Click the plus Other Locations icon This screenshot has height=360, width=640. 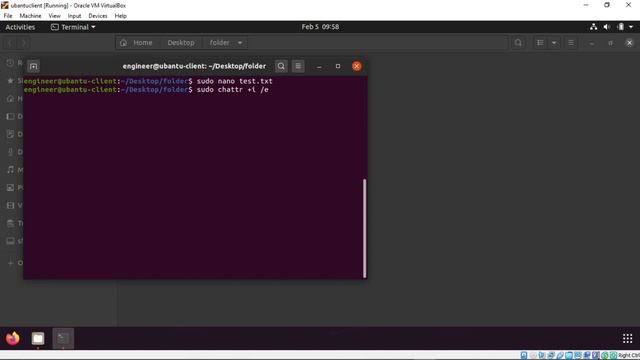pyautogui.click(x=10, y=263)
